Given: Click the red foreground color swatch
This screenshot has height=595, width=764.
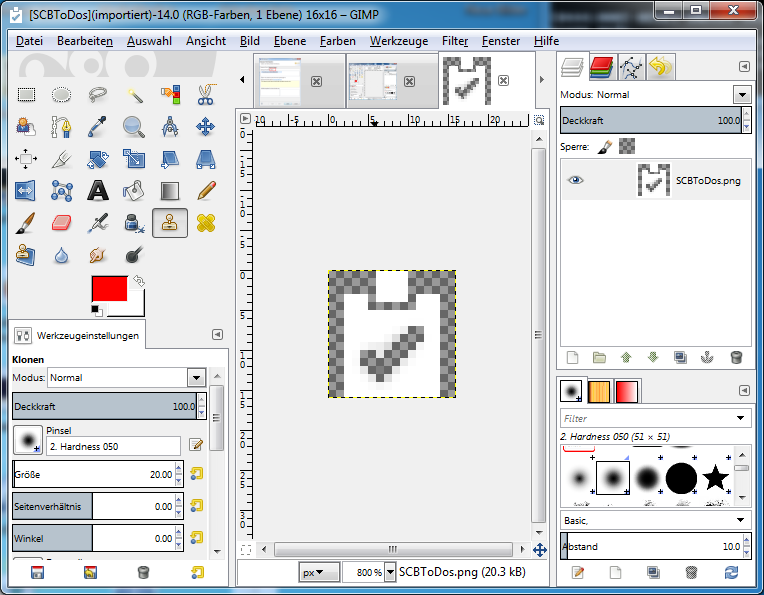Looking at the screenshot, I should click(x=108, y=288).
